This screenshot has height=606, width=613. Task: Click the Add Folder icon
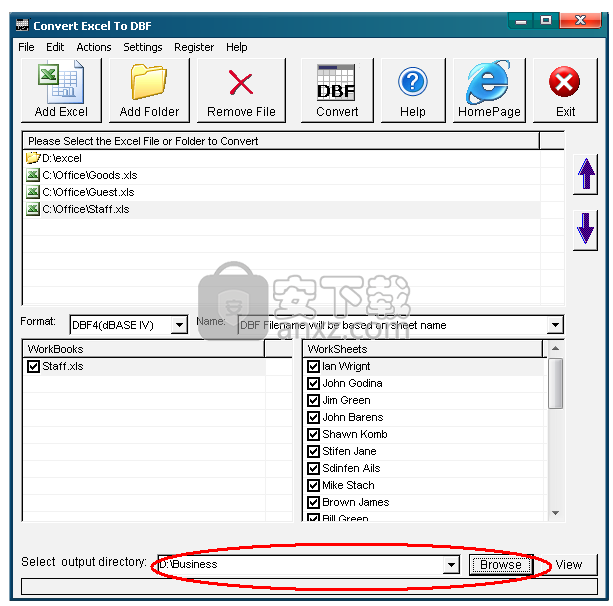point(149,82)
